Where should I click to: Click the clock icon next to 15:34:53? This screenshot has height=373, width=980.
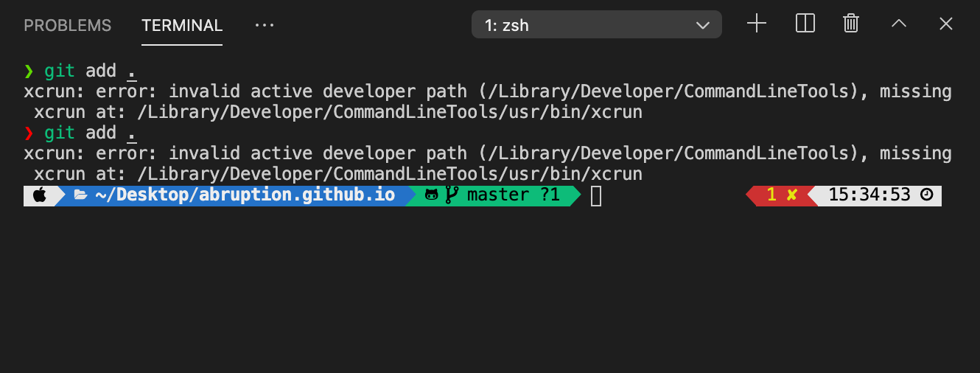(927, 195)
